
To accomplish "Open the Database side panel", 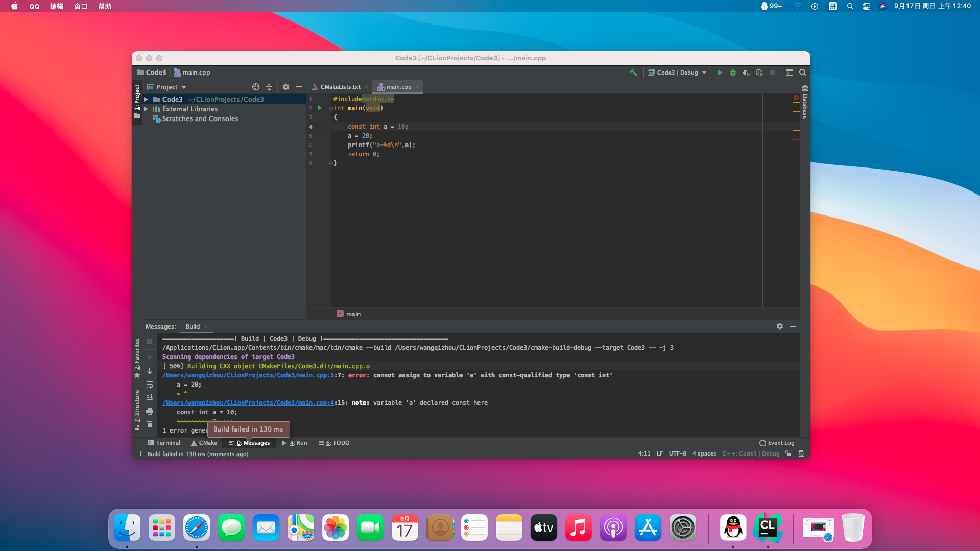I will 805,103.
